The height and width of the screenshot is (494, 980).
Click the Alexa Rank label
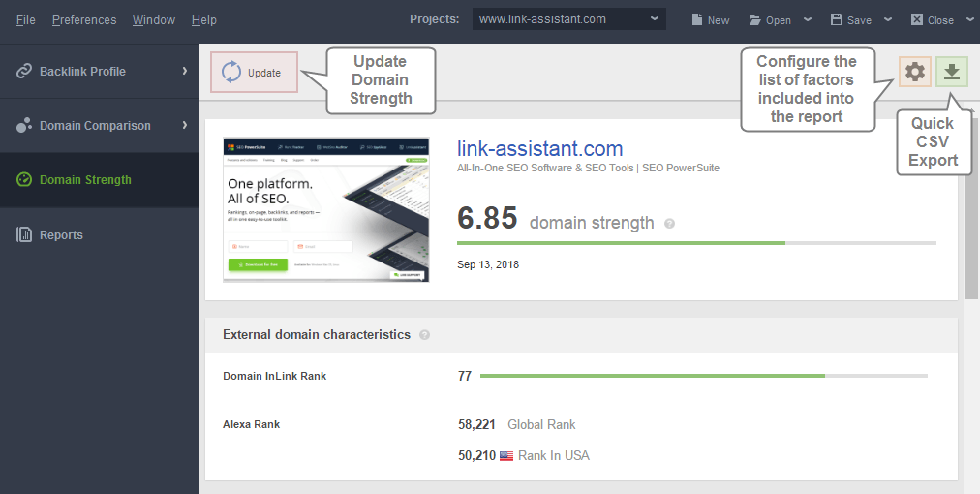tap(251, 424)
